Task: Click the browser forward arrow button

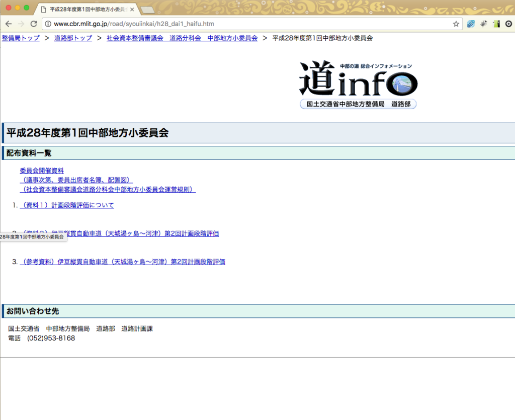Action: pyautogui.click(x=21, y=24)
